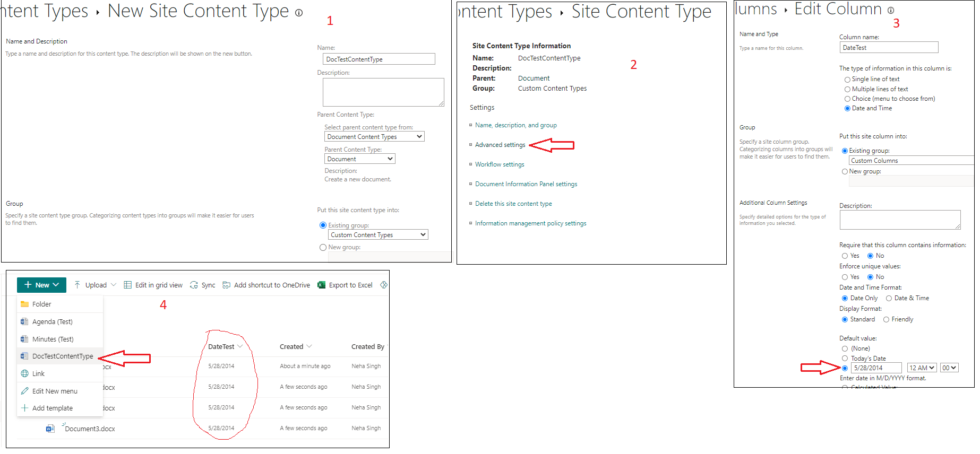Click the info icon beside Edit Column title

(x=890, y=10)
